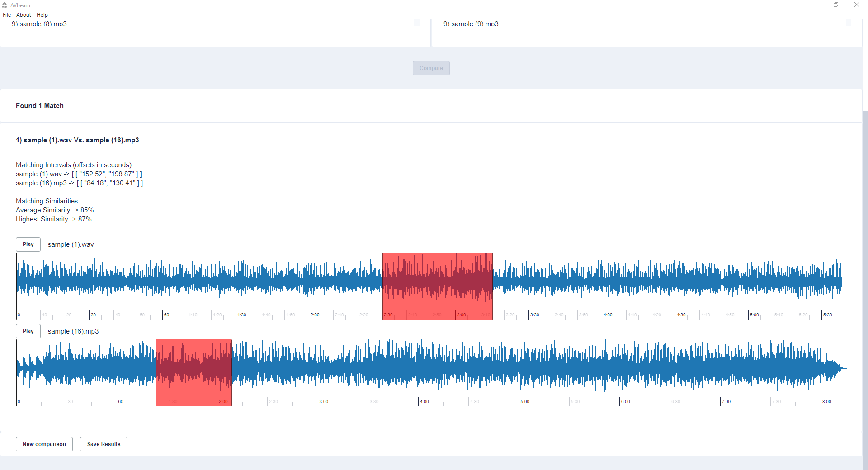Screen dimensions: 868x470
Task: Click the red match region on sample (1).wav waveform
Action: click(437, 286)
